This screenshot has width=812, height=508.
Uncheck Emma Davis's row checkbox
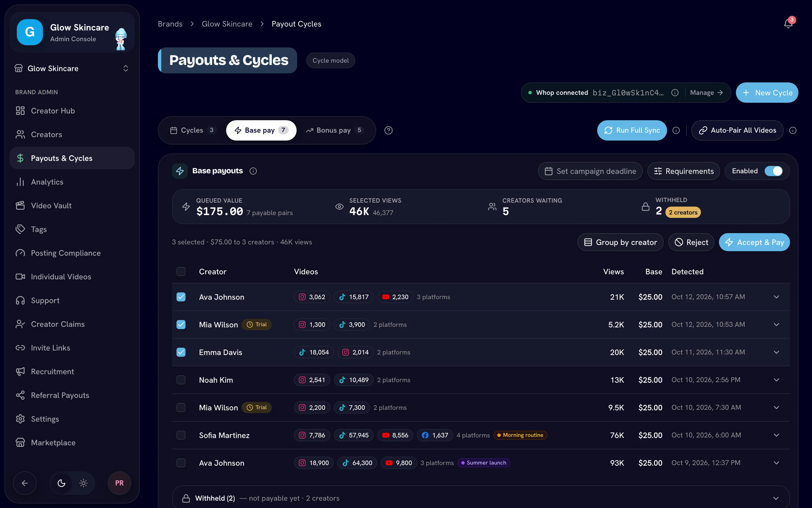coord(181,352)
